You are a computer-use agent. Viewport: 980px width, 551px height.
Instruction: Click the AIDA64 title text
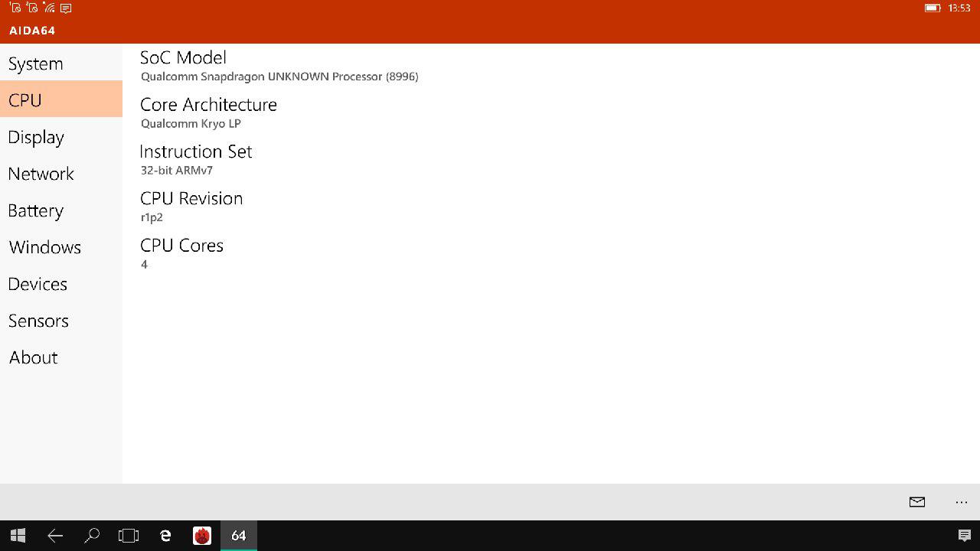[x=32, y=31]
